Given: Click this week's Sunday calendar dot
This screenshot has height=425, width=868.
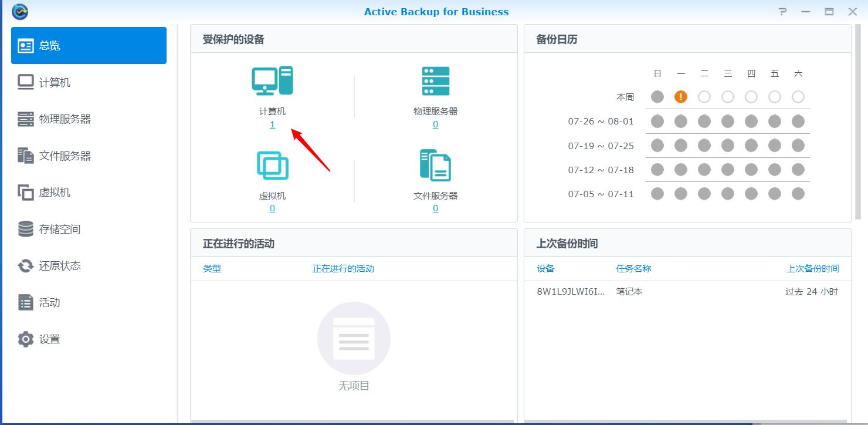Looking at the screenshot, I should click(x=657, y=97).
